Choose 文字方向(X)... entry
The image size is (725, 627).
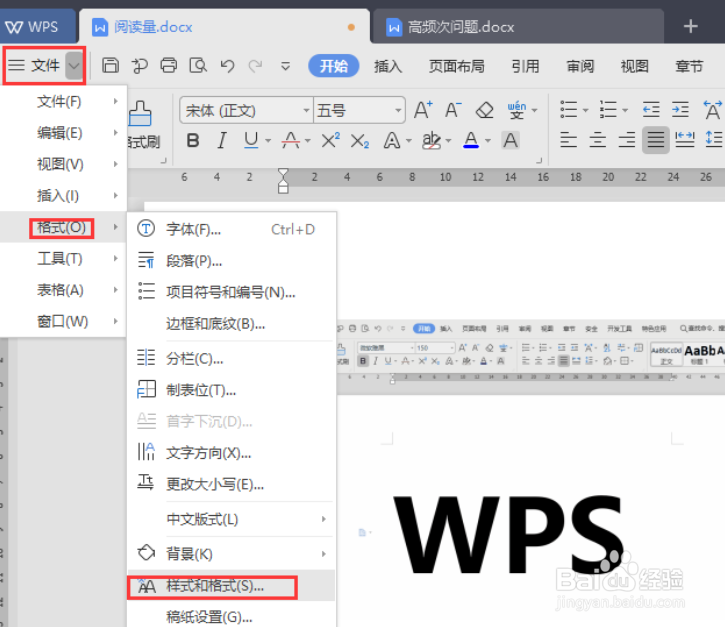(232, 453)
